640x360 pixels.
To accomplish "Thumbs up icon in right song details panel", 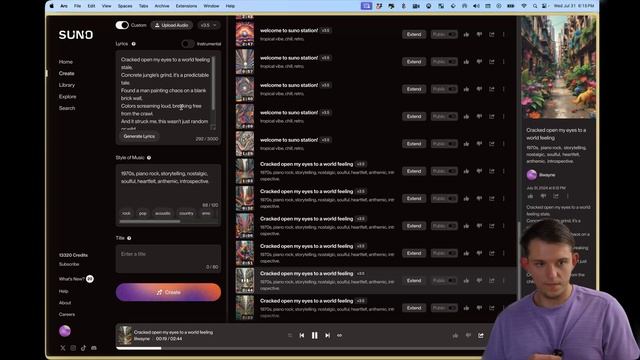I will (531, 196).
